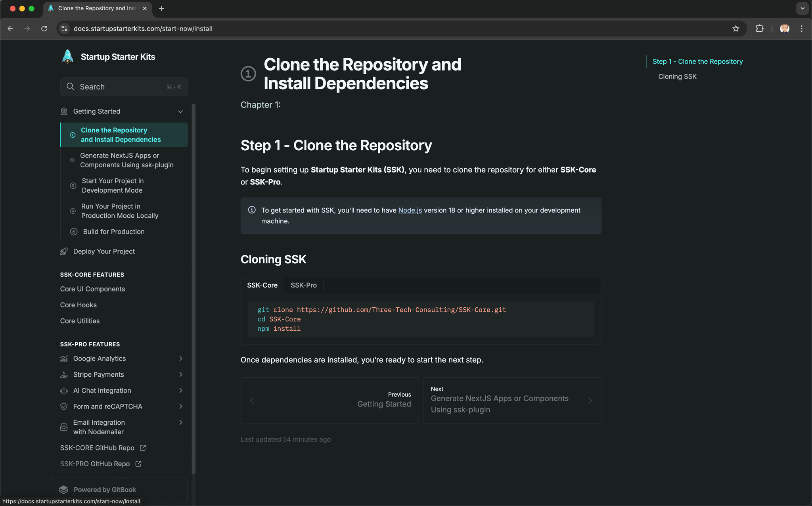This screenshot has height=506, width=812.
Task: Click the 'npm install' code line
Action: [x=279, y=329]
